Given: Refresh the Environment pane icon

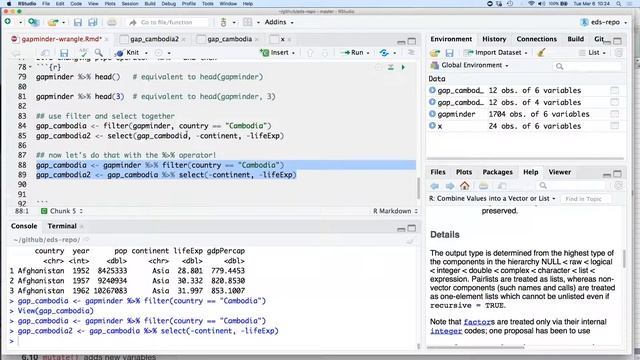Looking at the screenshot, I should pyautogui.click(x=619, y=52).
